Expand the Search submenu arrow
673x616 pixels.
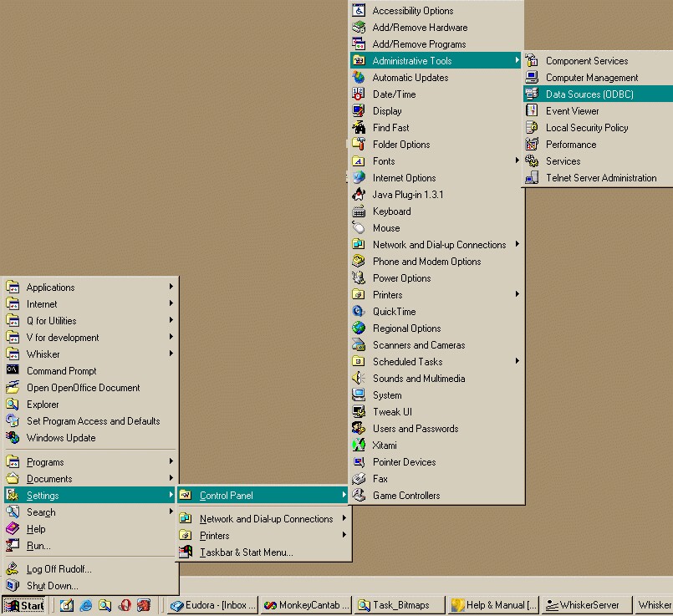171,512
